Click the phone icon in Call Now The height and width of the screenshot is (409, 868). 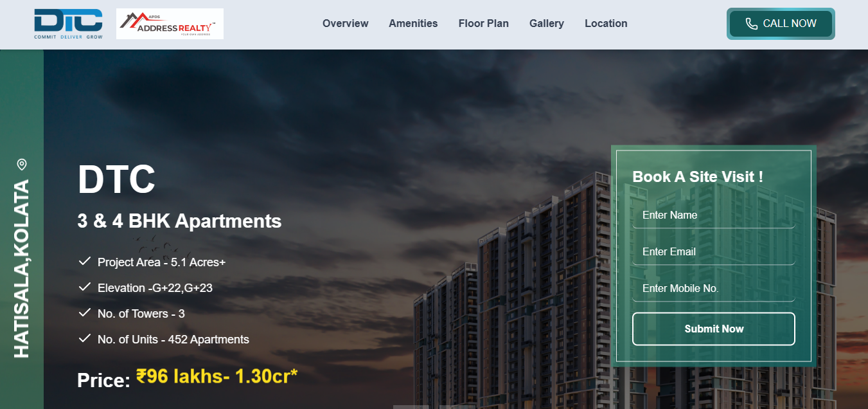[x=751, y=24]
